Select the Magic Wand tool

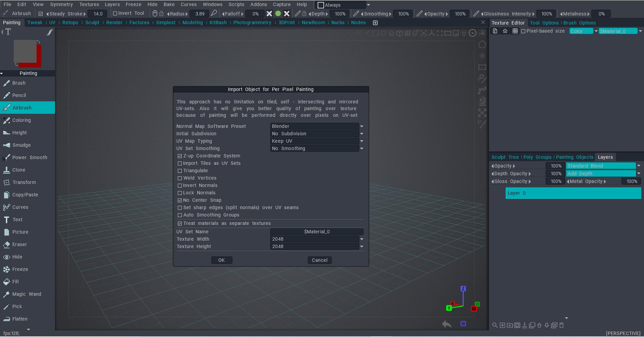(x=26, y=294)
